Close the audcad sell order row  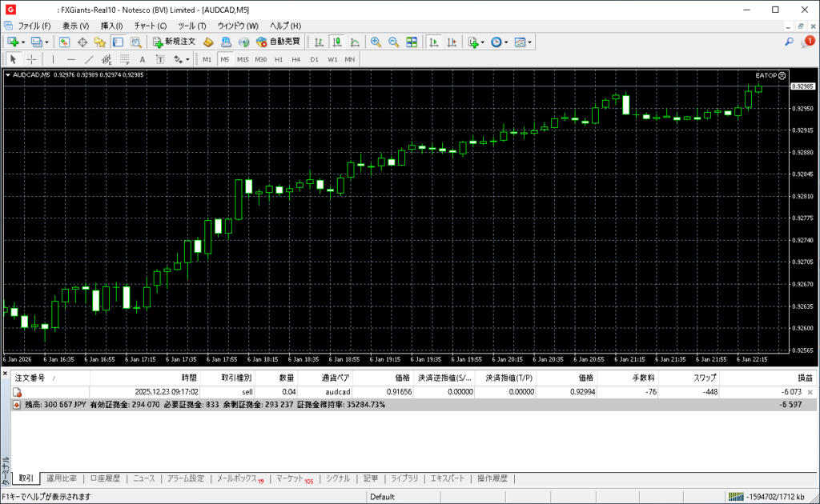point(811,392)
